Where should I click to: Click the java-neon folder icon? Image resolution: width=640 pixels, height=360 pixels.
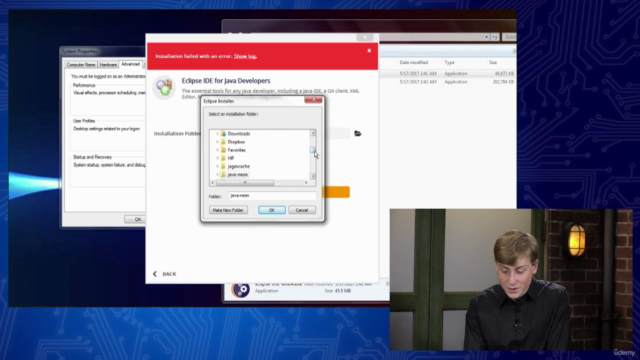223,174
